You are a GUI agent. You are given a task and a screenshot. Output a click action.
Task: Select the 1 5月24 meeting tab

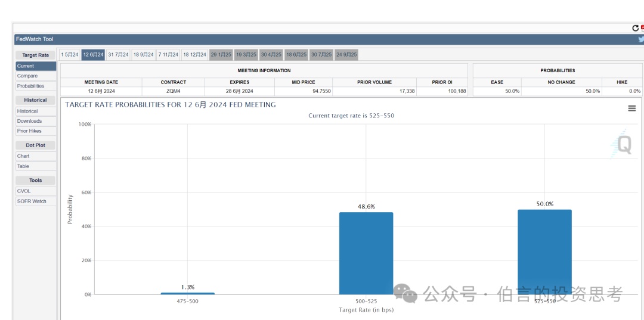coord(70,55)
